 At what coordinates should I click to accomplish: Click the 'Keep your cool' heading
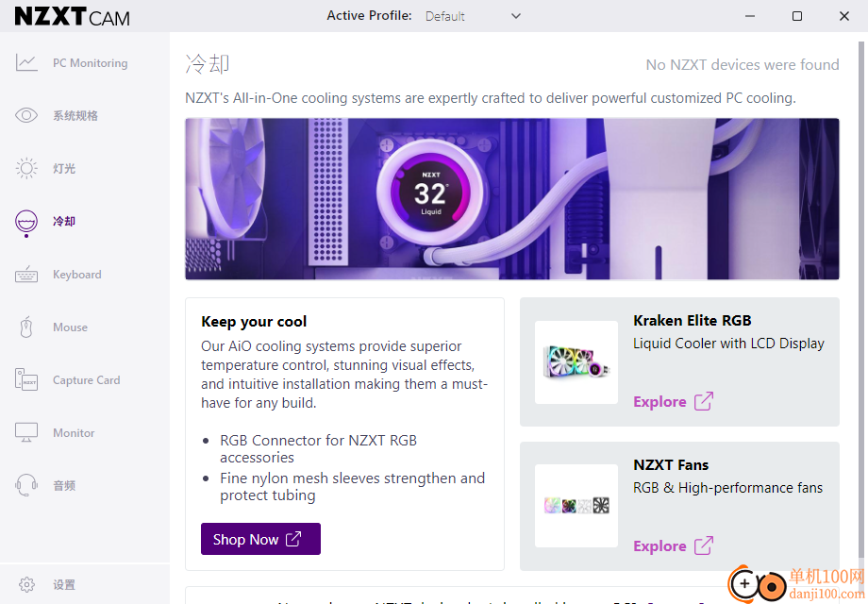tap(254, 322)
